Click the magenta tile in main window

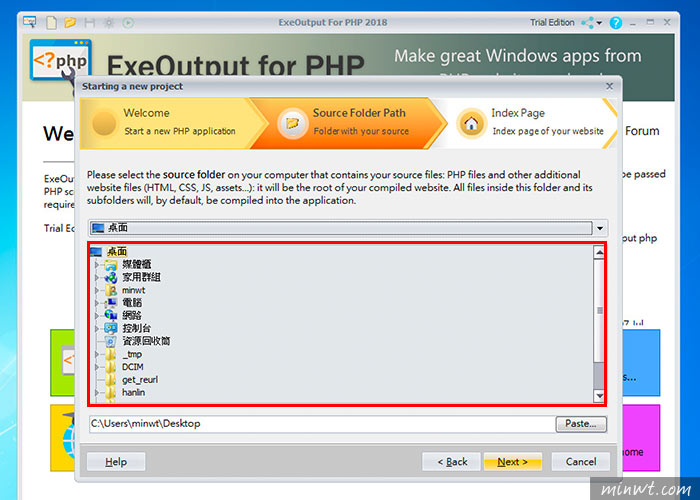641,438
